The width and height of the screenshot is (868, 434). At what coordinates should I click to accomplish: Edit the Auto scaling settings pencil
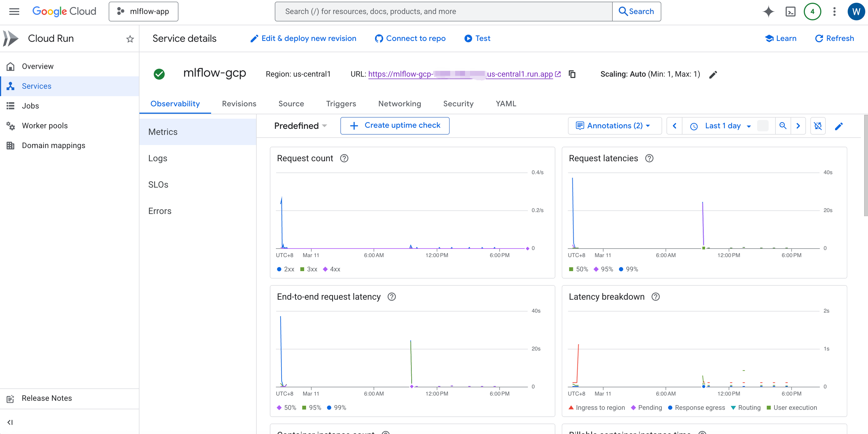(713, 74)
